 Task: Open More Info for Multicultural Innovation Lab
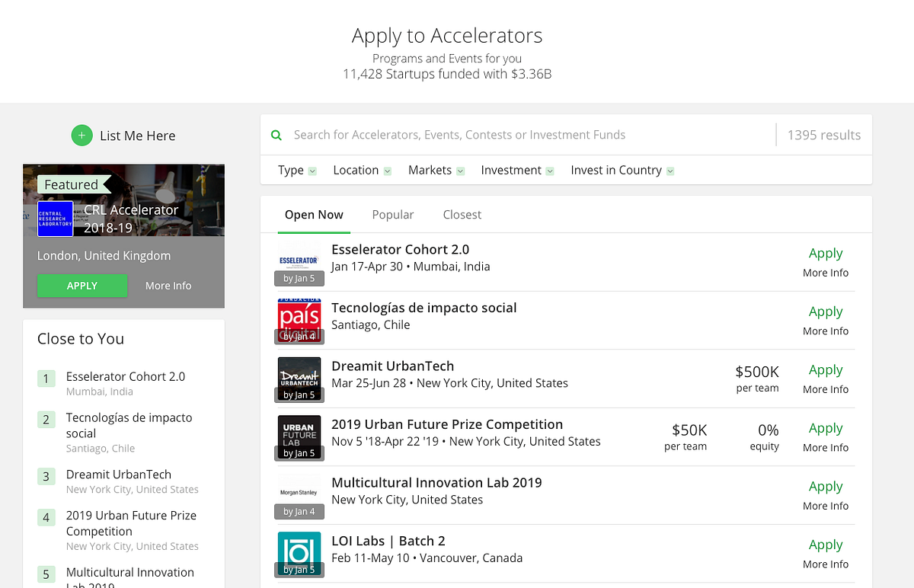[826, 506]
